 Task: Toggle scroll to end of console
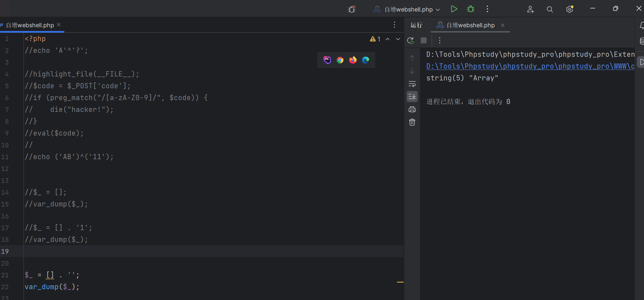412,96
